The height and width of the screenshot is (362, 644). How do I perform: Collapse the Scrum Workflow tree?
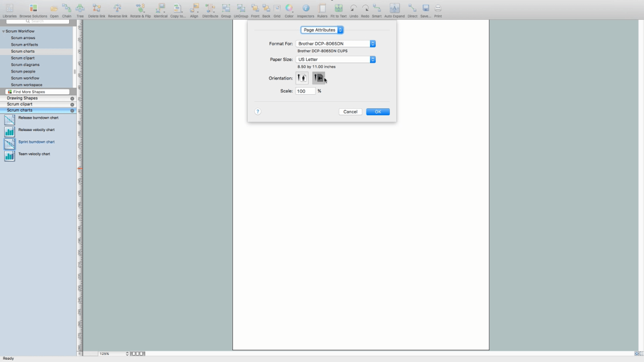coord(4,32)
